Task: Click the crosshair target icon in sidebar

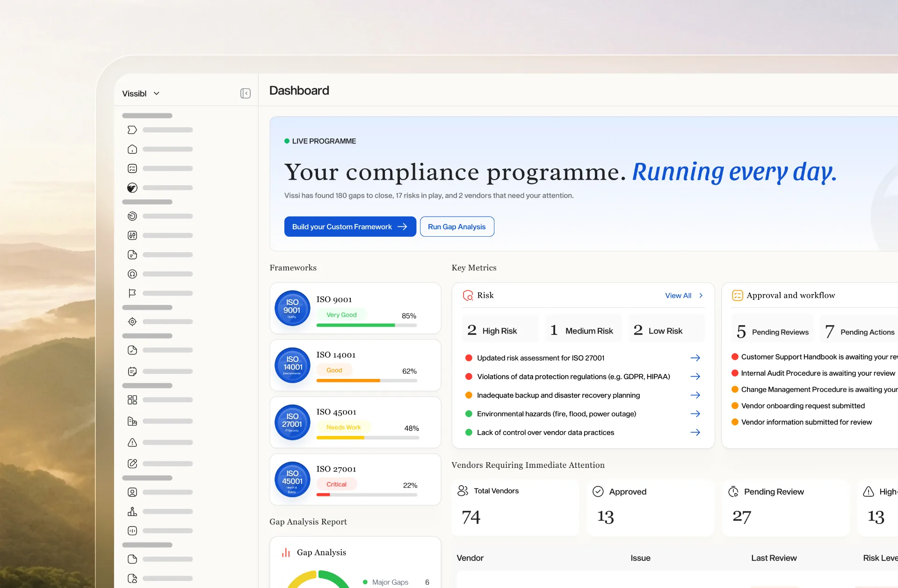Action: point(132,321)
